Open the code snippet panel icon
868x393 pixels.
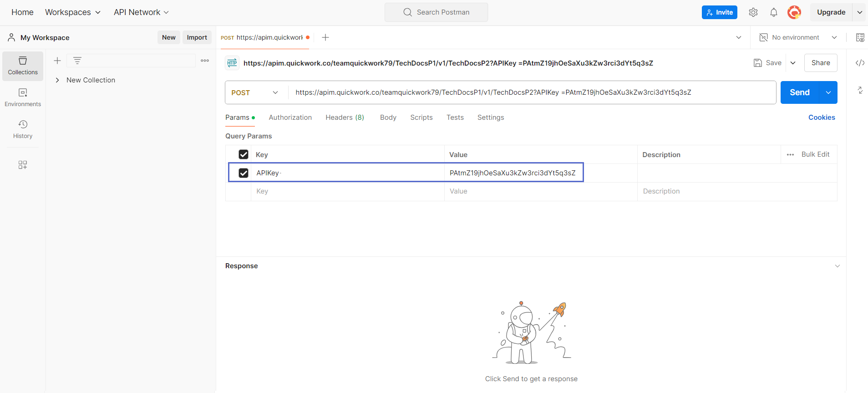(860, 63)
